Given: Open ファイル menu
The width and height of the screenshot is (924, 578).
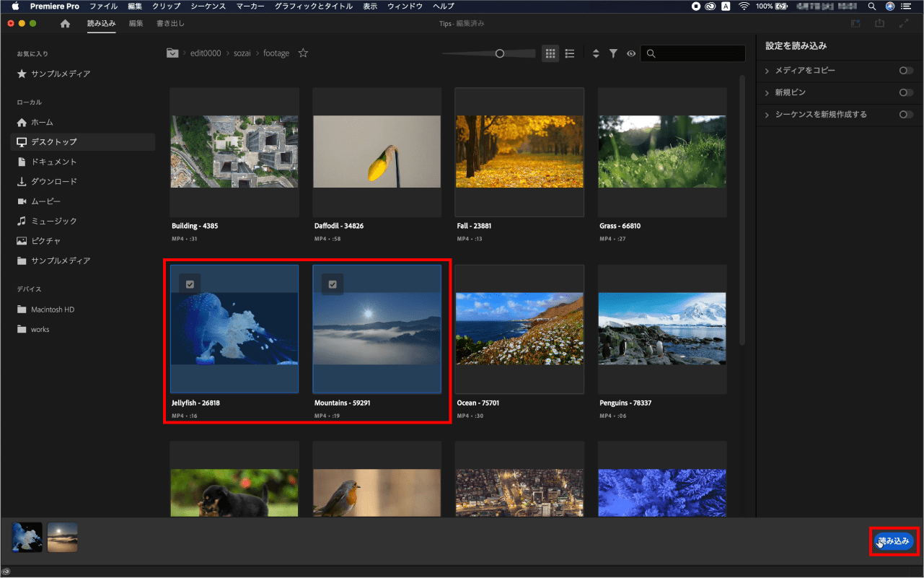Looking at the screenshot, I should [103, 6].
